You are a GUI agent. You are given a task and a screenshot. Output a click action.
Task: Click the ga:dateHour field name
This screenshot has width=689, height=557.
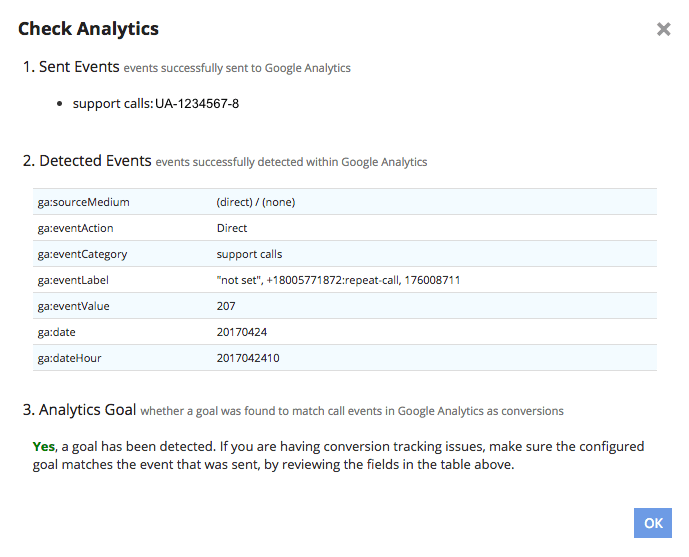(x=69, y=358)
